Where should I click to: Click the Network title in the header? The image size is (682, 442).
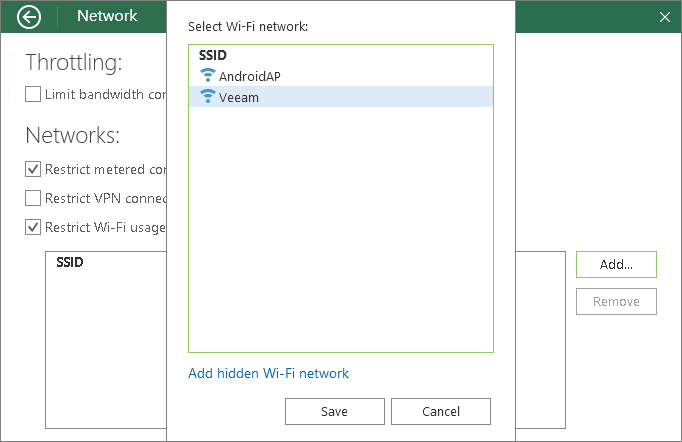(x=107, y=16)
